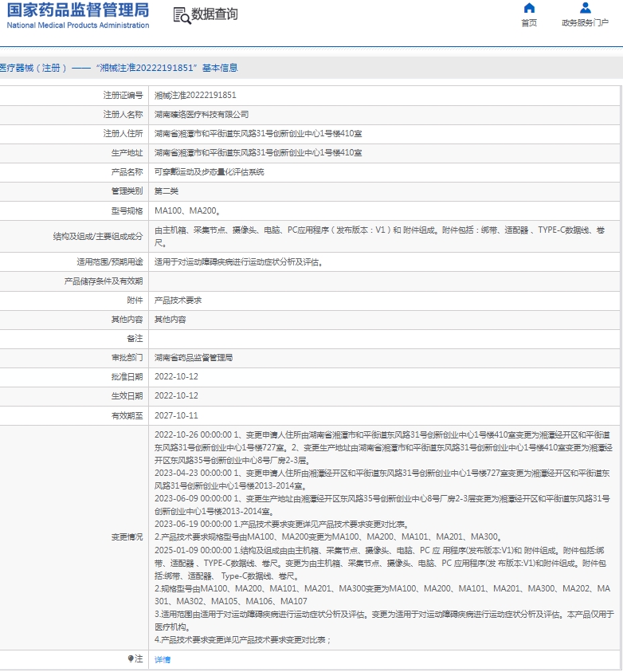Image resolution: width=623 pixels, height=672 pixels.
Task: Click the 数据查询 search document icon
Action: (182, 15)
